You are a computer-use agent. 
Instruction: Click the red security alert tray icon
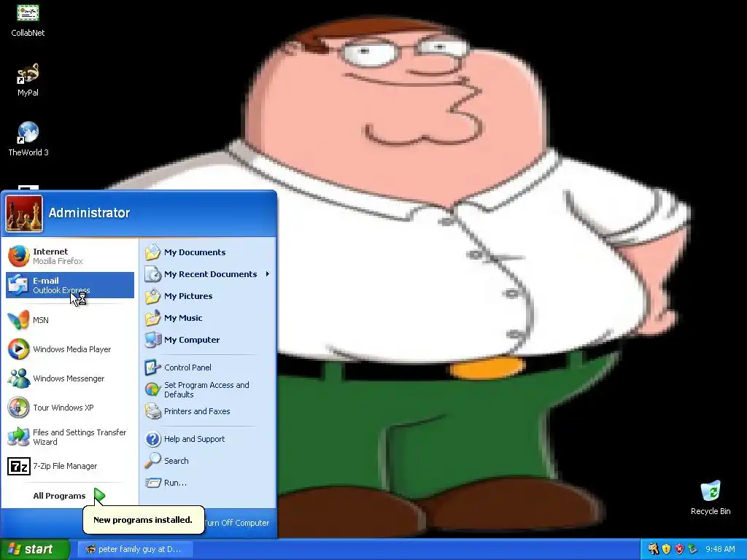pos(679,549)
